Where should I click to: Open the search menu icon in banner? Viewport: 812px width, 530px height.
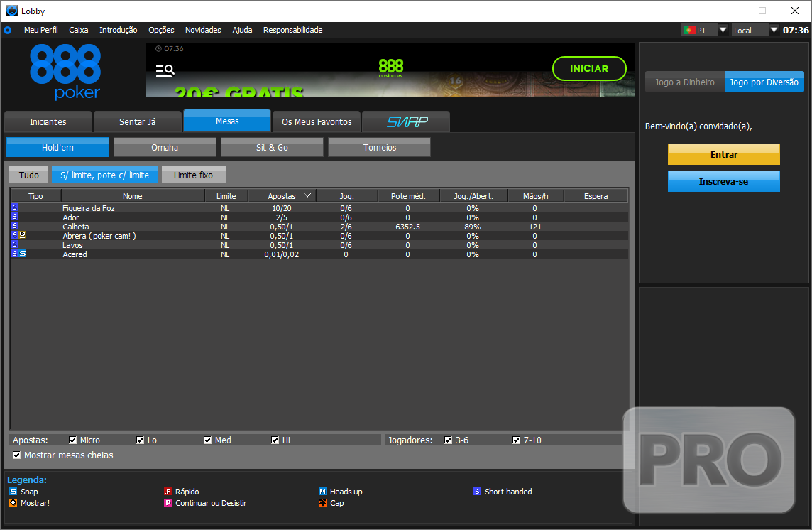coord(165,70)
